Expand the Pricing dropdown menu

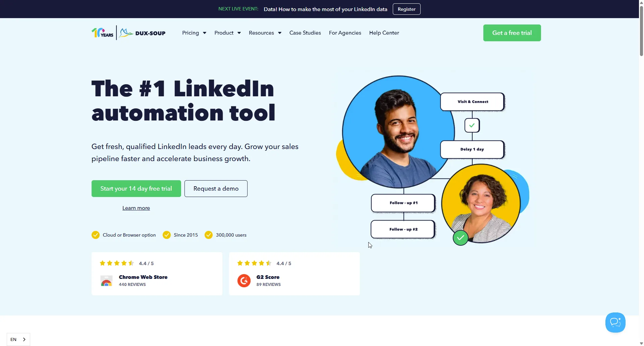point(194,33)
